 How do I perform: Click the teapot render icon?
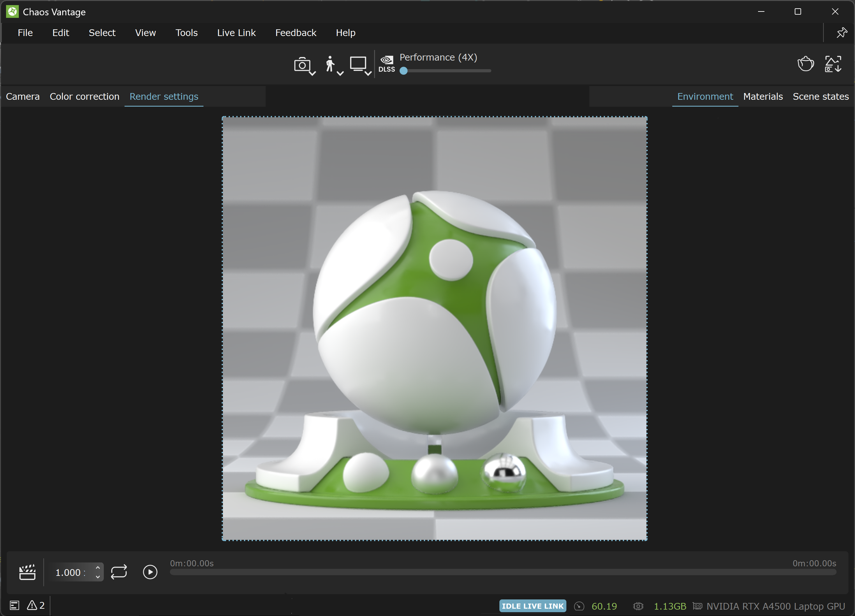click(806, 64)
